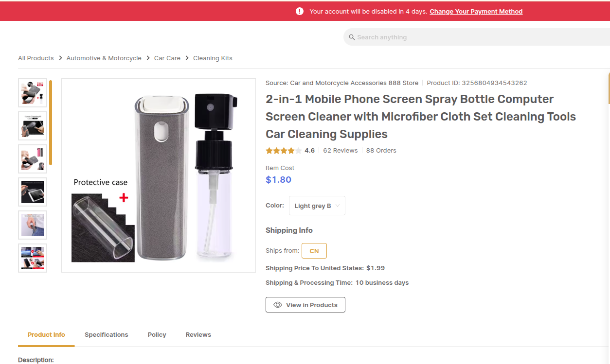Viewport: 610px width, 364px height.
Task: Click the warning exclamation icon in banner
Action: (300, 11)
